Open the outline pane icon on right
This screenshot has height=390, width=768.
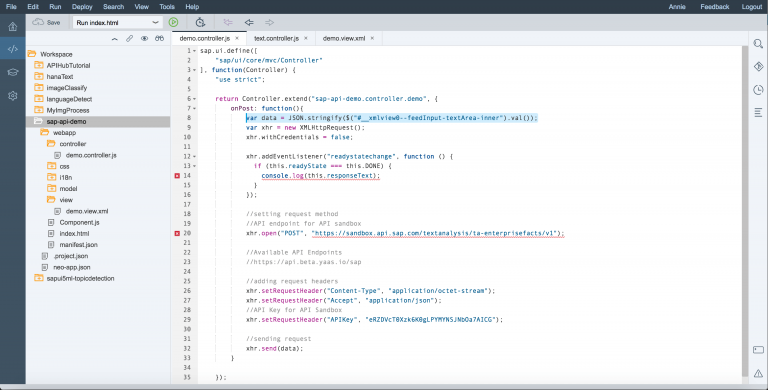758,113
